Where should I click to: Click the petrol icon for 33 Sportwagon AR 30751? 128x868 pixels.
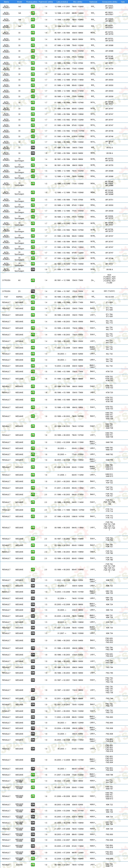click(33, 200)
